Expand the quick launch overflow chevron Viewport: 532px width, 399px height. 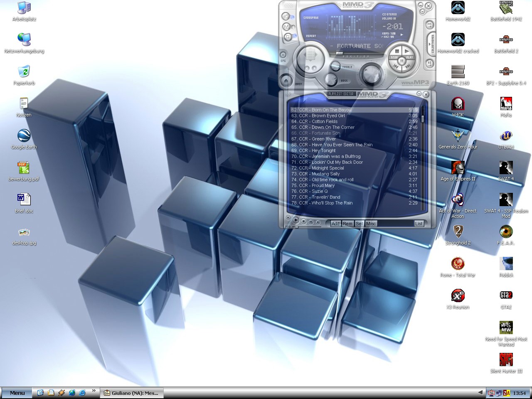pos(94,391)
